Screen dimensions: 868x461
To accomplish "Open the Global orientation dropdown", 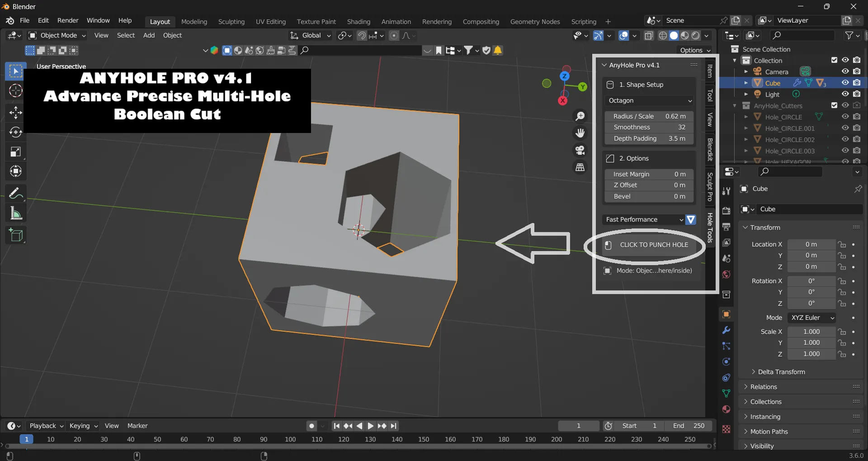I will pyautogui.click(x=311, y=36).
